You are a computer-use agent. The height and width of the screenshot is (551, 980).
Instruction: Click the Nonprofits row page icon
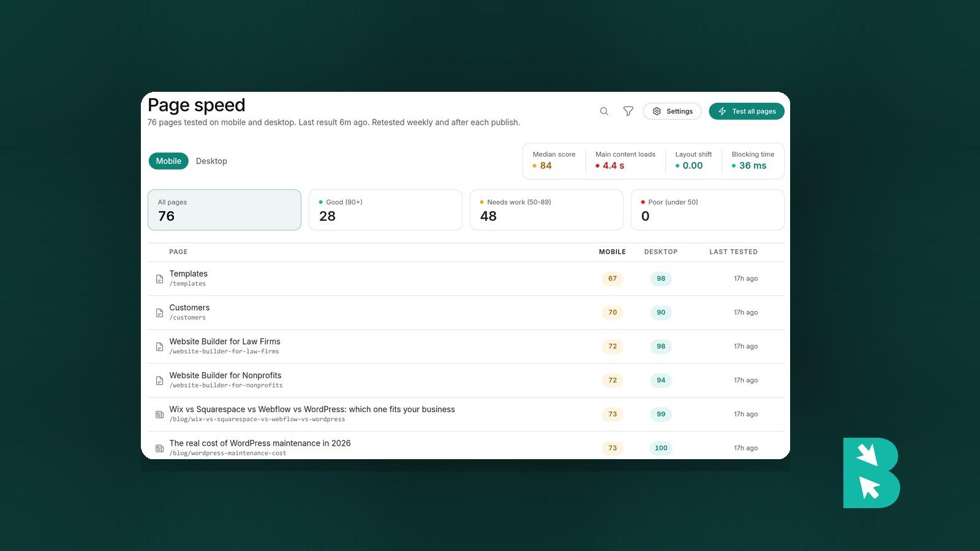(159, 381)
